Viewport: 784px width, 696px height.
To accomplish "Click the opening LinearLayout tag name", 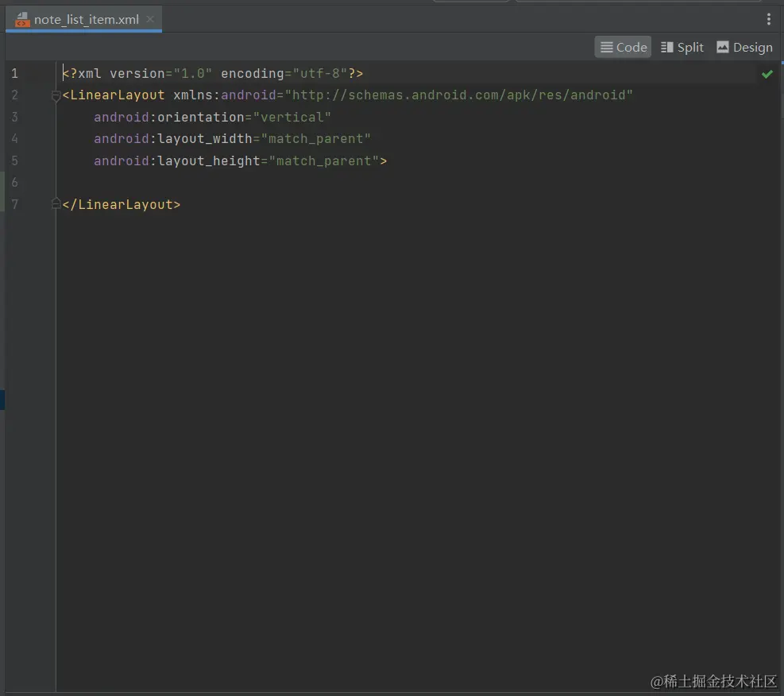I will tap(118, 95).
